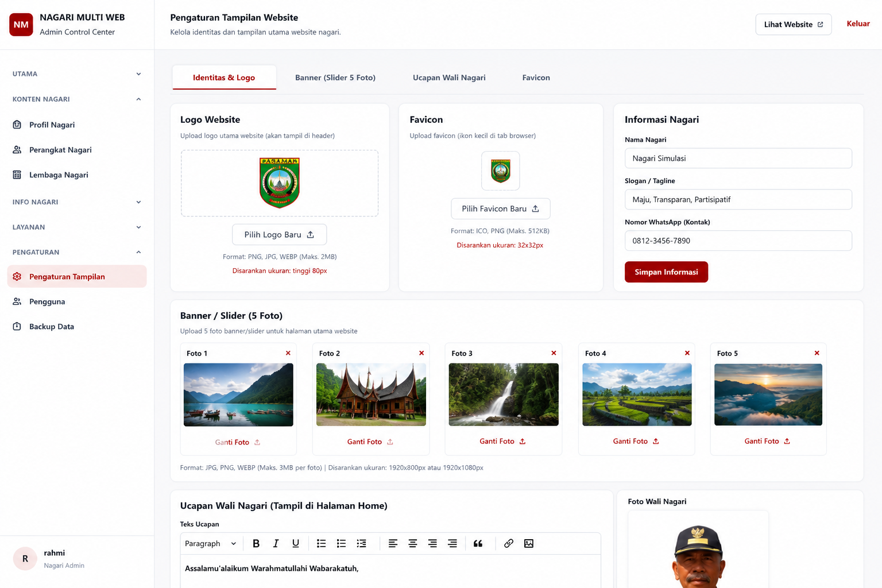Center align text in the editor toolbar
This screenshot has width=882, height=588.
pyautogui.click(x=413, y=543)
